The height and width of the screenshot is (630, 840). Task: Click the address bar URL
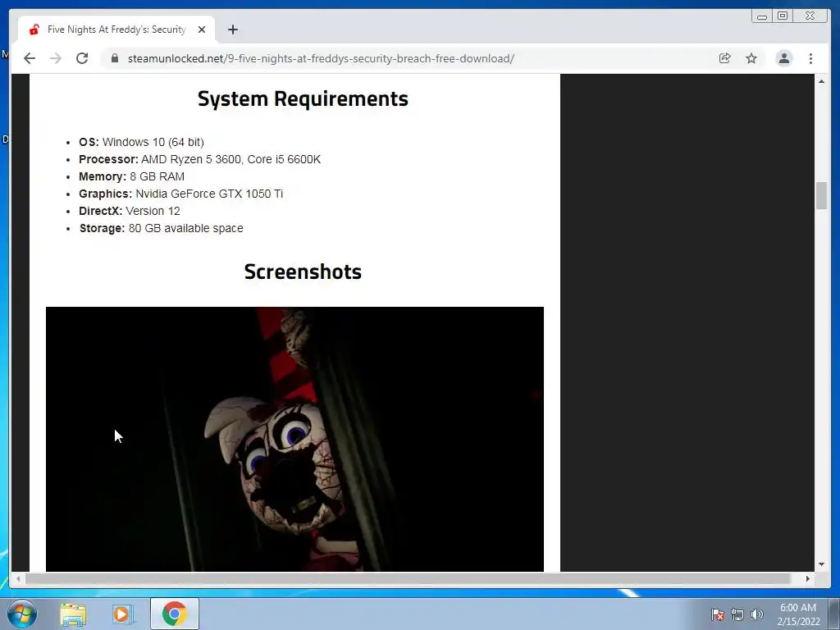tap(321, 58)
